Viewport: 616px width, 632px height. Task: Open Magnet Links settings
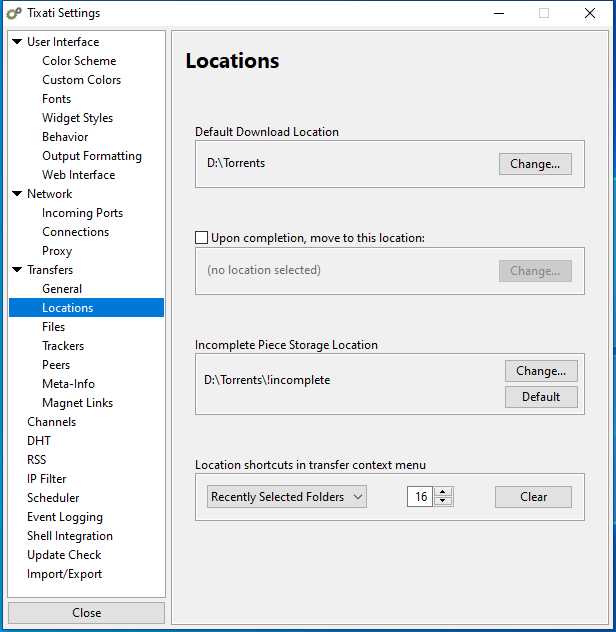tap(77, 403)
